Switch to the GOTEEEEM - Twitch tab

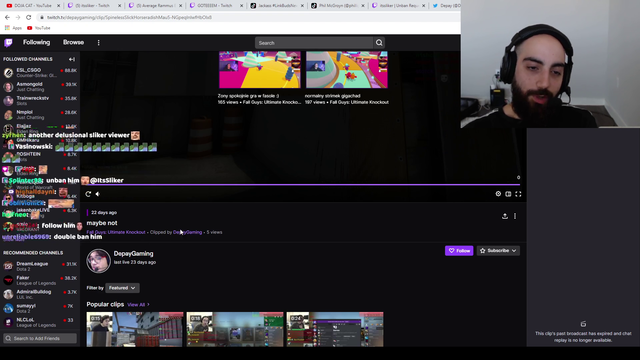pos(216,6)
